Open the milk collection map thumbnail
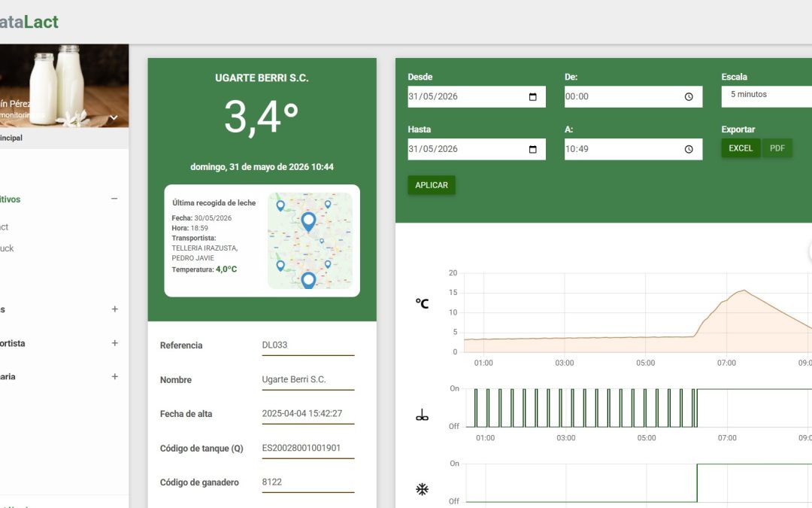The width and height of the screenshot is (812, 508). pos(310,241)
